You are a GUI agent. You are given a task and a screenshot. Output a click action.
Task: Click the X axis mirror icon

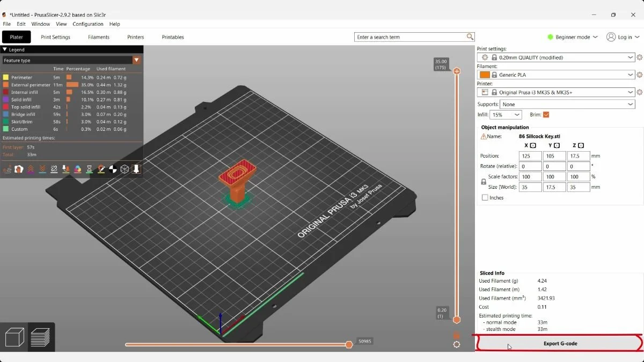533,145
